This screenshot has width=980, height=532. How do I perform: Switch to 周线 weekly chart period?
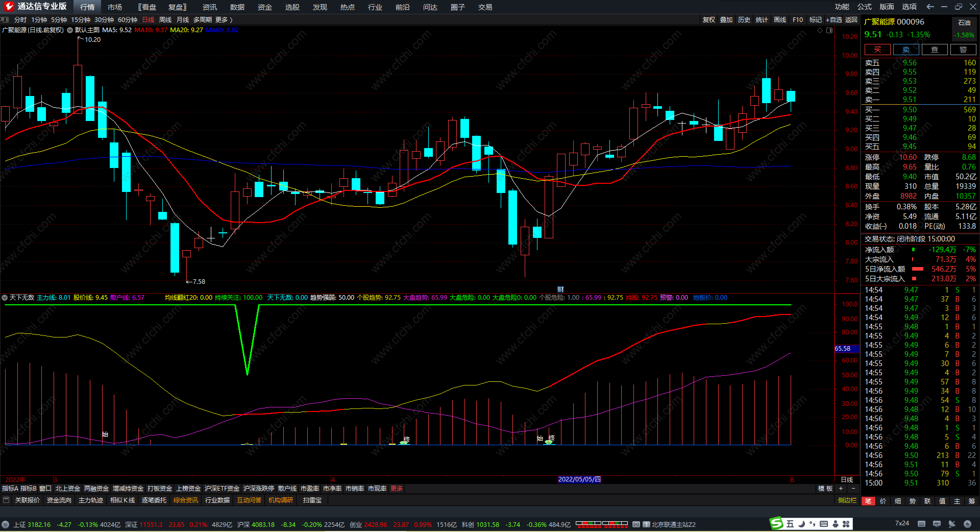[165, 19]
